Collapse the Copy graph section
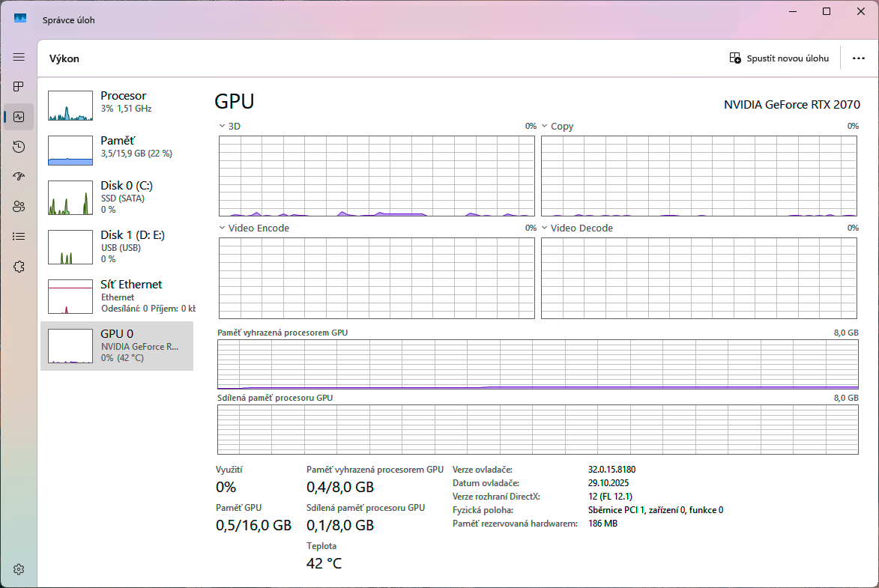The height and width of the screenshot is (588, 879). [545, 126]
